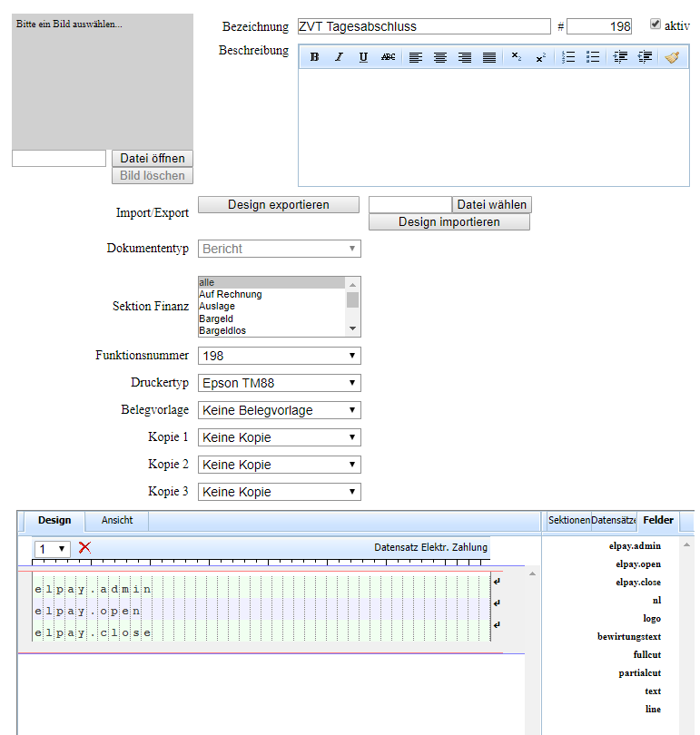Select 'Auslage' in Sektion Finanz list

pos(271,306)
